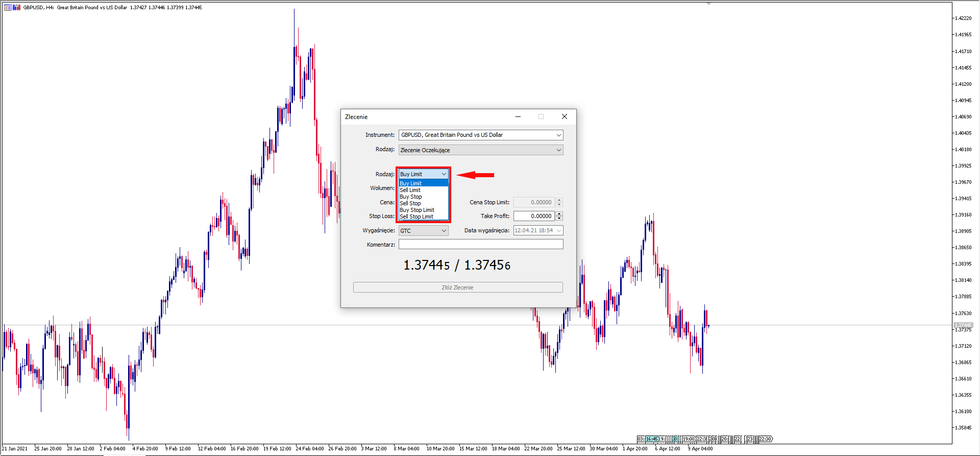Close the Zlecenie dialog
This screenshot has height=456, width=980.
pos(565,116)
